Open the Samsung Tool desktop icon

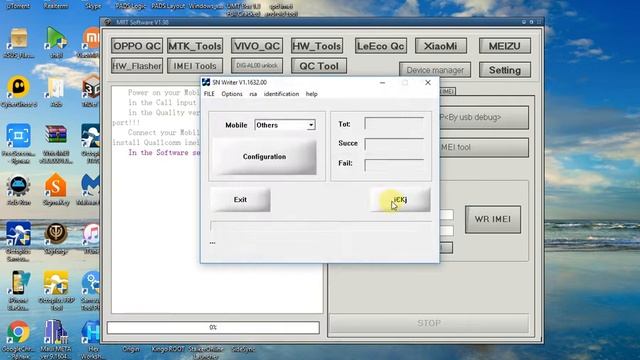(91, 291)
